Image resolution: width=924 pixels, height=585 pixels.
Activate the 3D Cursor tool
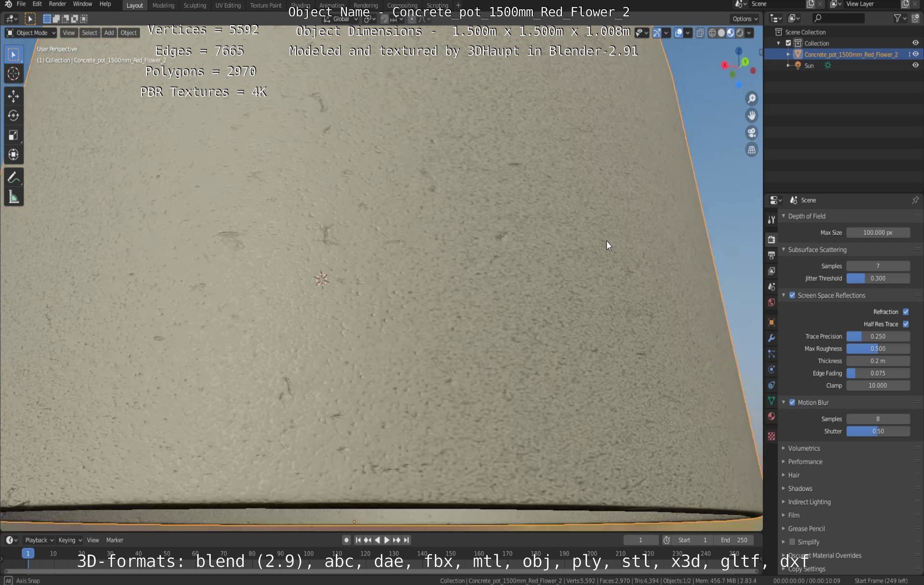[x=13, y=73]
